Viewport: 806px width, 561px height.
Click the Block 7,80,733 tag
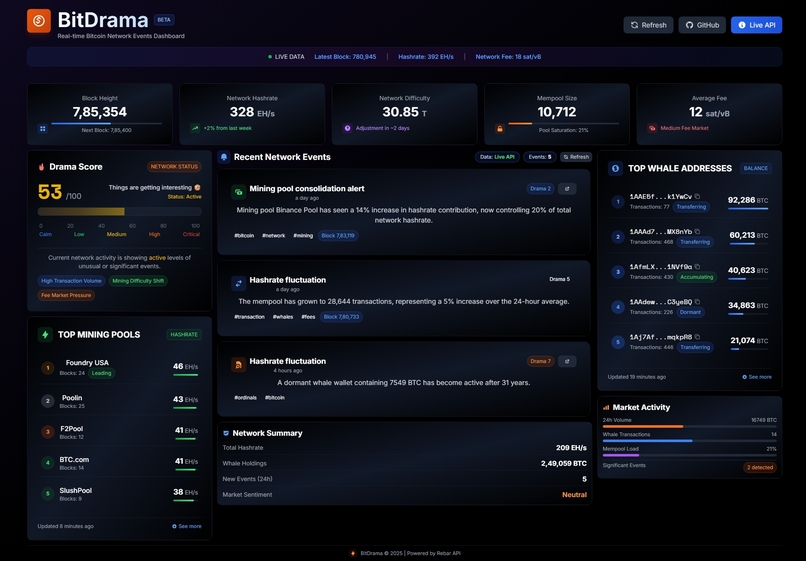click(x=341, y=317)
